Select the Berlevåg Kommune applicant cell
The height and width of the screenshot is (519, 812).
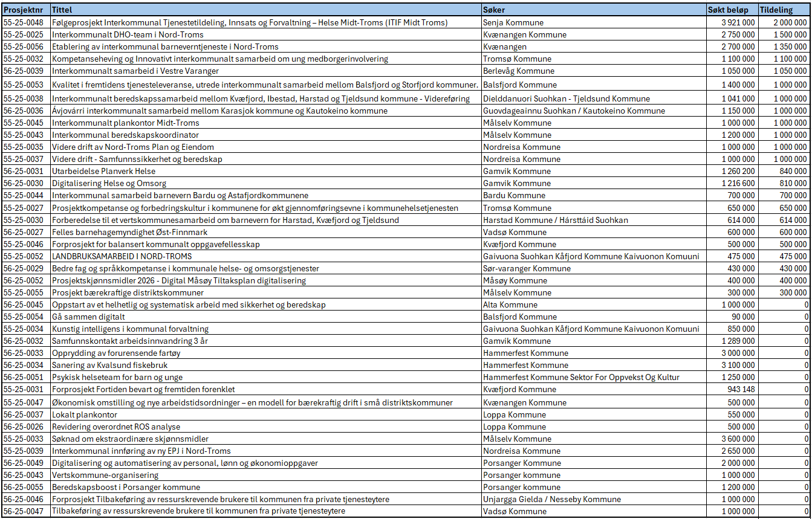pyautogui.click(x=518, y=71)
